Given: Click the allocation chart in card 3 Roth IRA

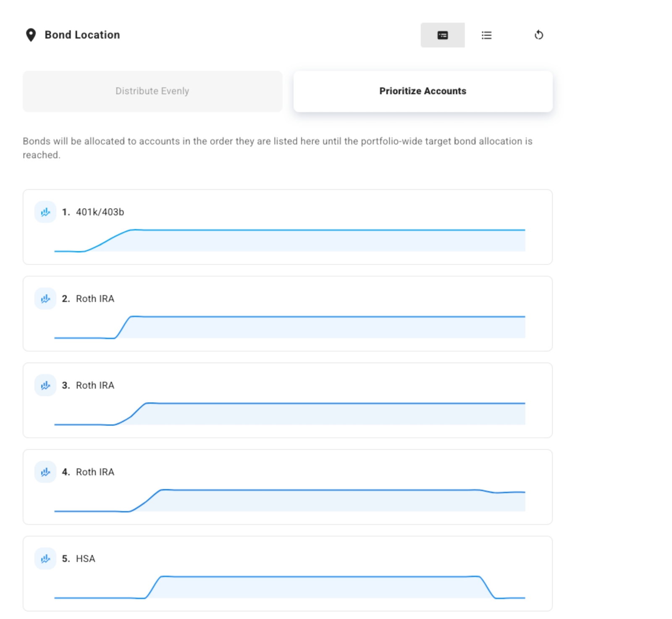Looking at the screenshot, I should click(290, 414).
